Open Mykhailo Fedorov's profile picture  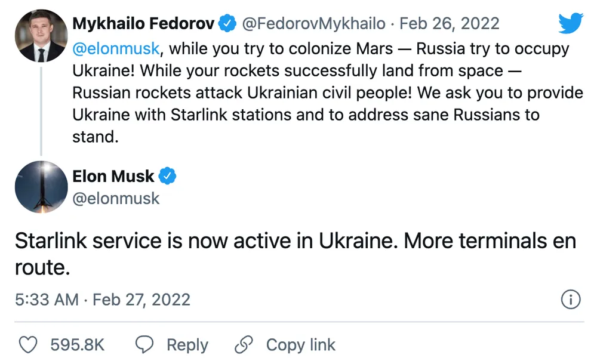(x=41, y=36)
